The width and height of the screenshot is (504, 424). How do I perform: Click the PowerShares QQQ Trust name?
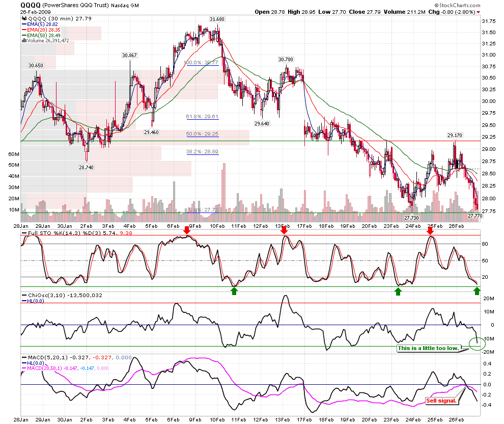[x=76, y=5]
